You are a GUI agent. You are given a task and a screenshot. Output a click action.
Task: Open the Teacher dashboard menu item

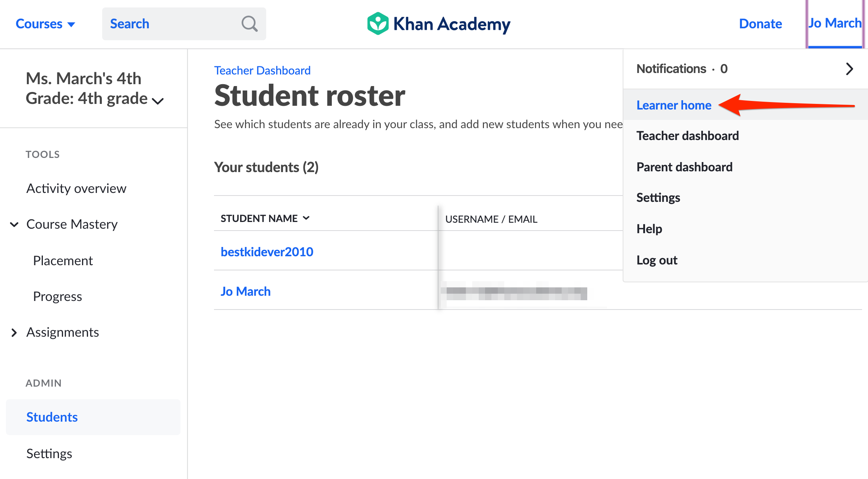click(x=688, y=136)
